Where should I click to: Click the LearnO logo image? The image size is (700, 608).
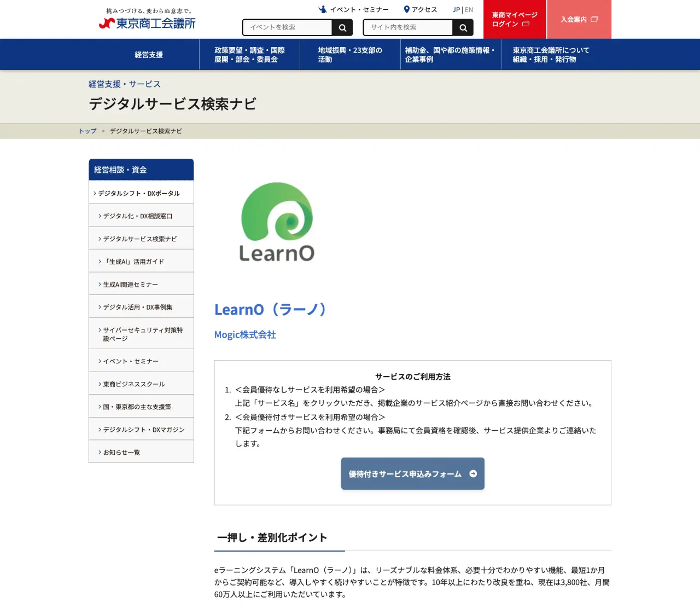point(277,222)
